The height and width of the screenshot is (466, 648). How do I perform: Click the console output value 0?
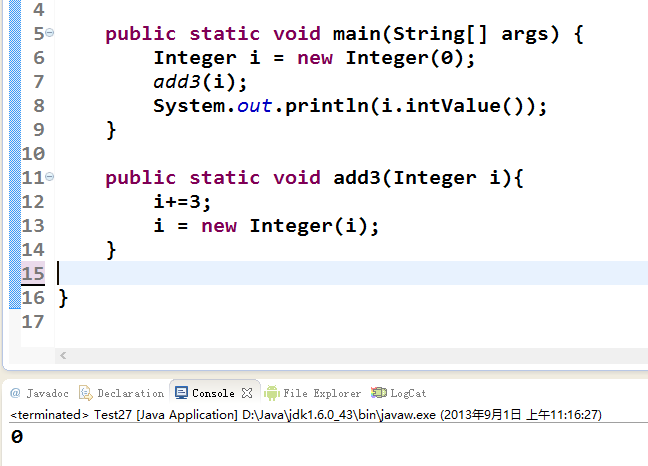tap(17, 437)
